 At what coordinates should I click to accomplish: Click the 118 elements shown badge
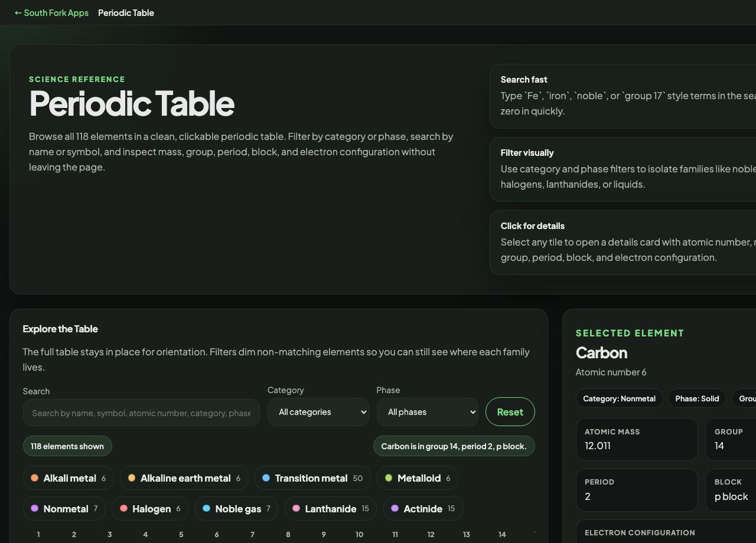pos(67,446)
